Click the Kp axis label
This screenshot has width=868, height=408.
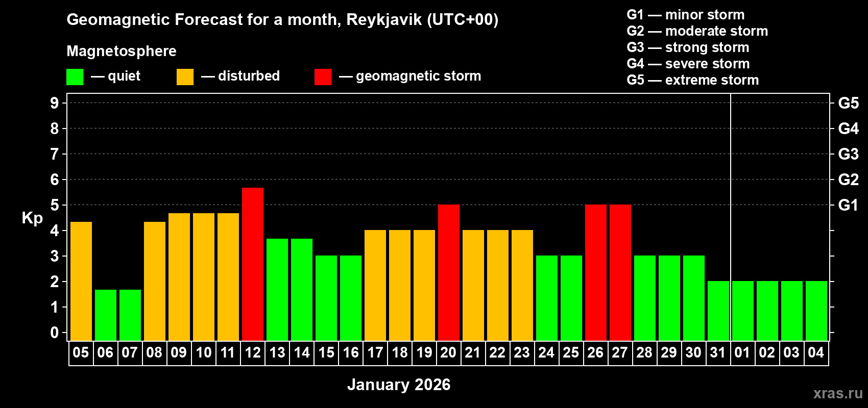pyautogui.click(x=32, y=218)
